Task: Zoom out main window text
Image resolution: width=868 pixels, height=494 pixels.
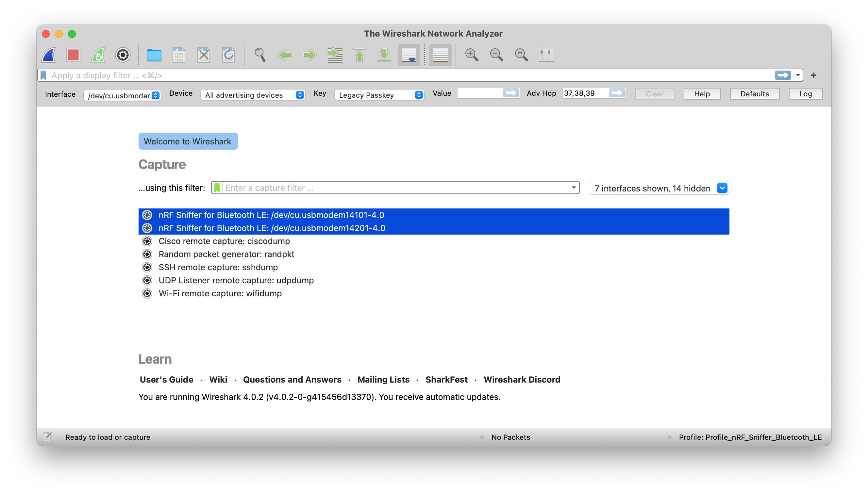Action: [496, 55]
